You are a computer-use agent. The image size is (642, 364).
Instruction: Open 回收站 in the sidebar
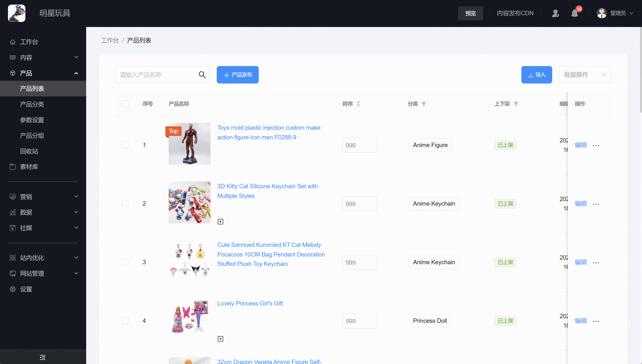(29, 151)
